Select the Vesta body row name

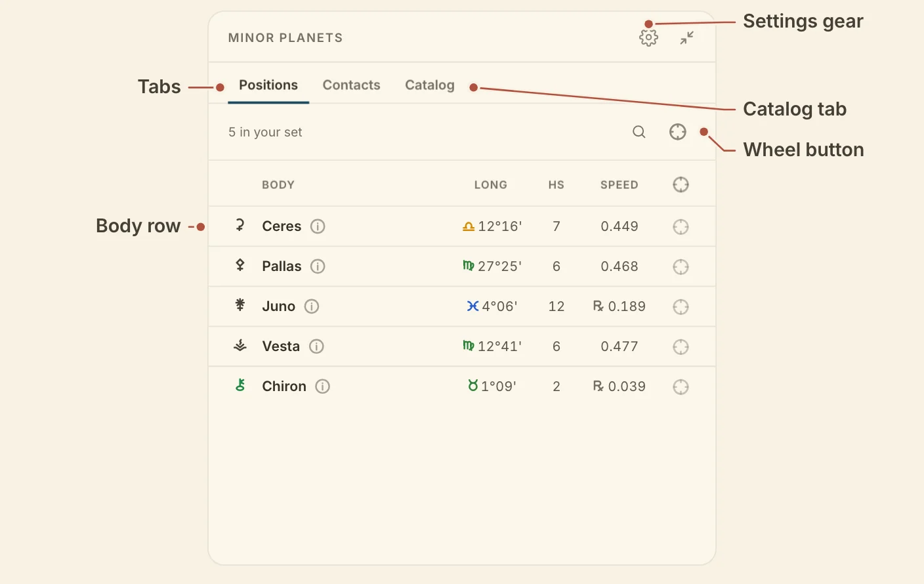(281, 346)
